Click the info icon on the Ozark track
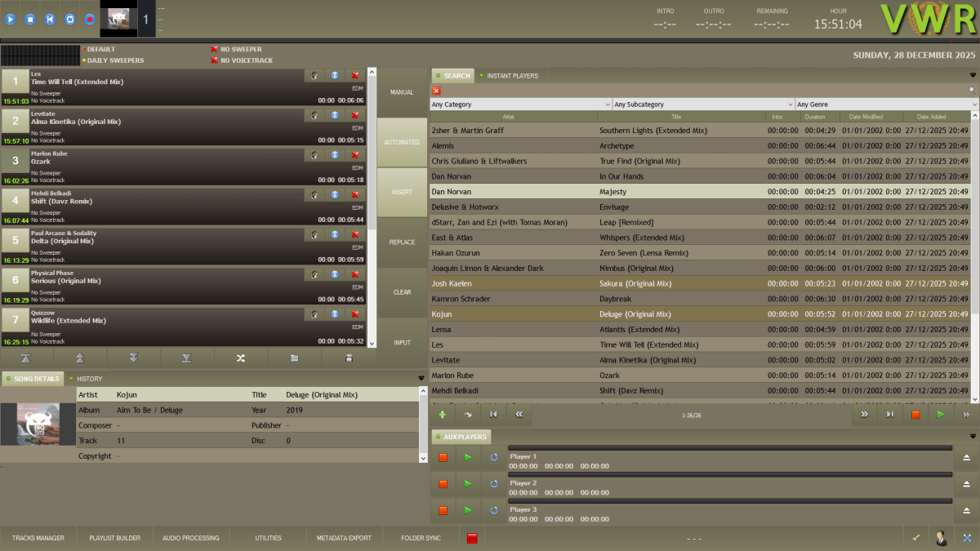The width and height of the screenshot is (980, 551). click(x=334, y=154)
